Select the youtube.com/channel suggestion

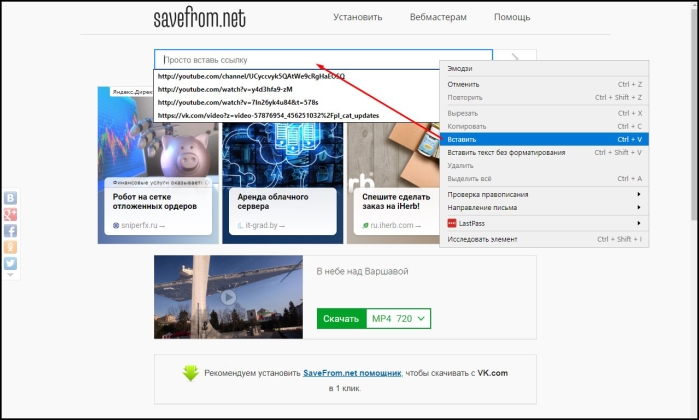tap(297, 76)
